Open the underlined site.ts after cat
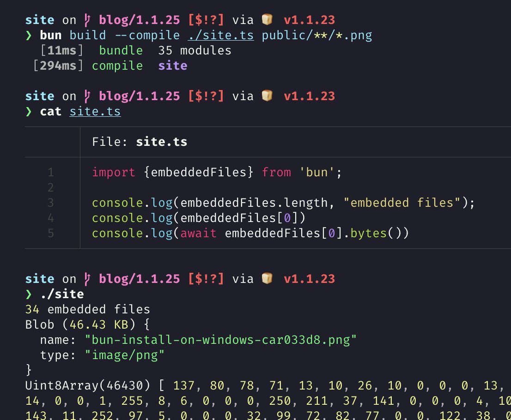This screenshot has width=511, height=420. 95,111
